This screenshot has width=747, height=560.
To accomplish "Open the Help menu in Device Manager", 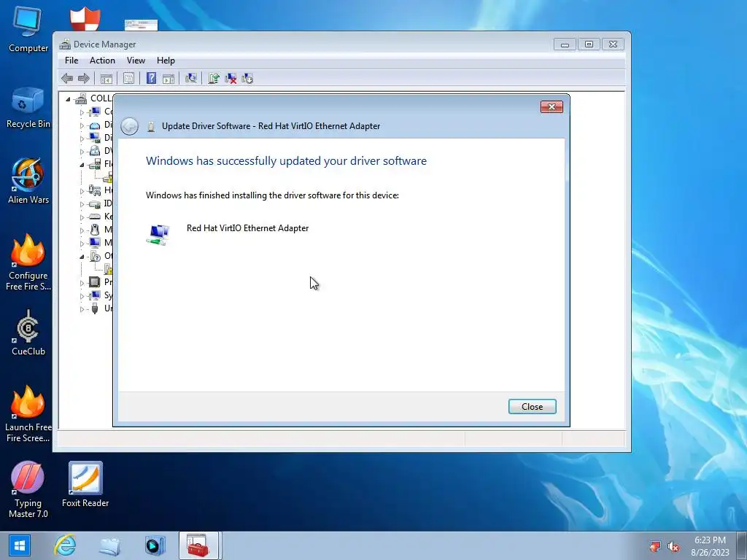I will (x=166, y=61).
